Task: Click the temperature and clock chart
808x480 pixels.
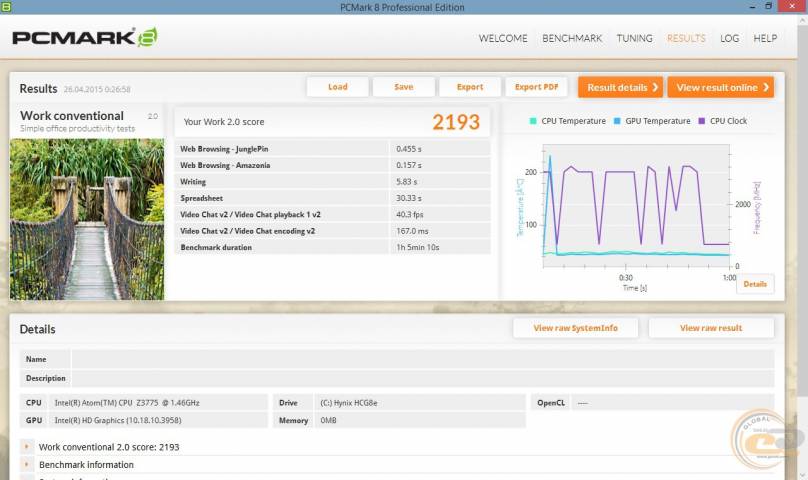Action: pos(636,206)
